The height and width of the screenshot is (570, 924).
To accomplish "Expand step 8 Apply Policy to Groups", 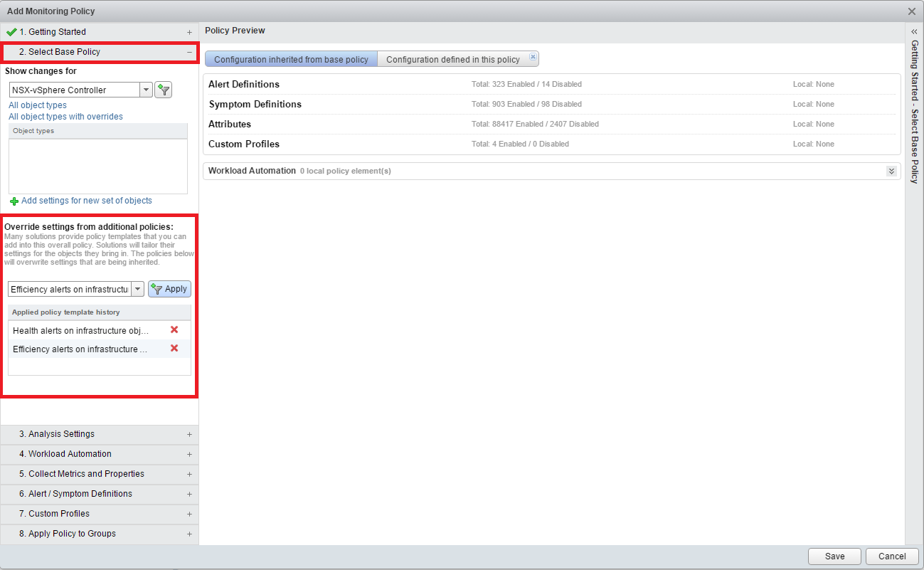I will (x=189, y=534).
